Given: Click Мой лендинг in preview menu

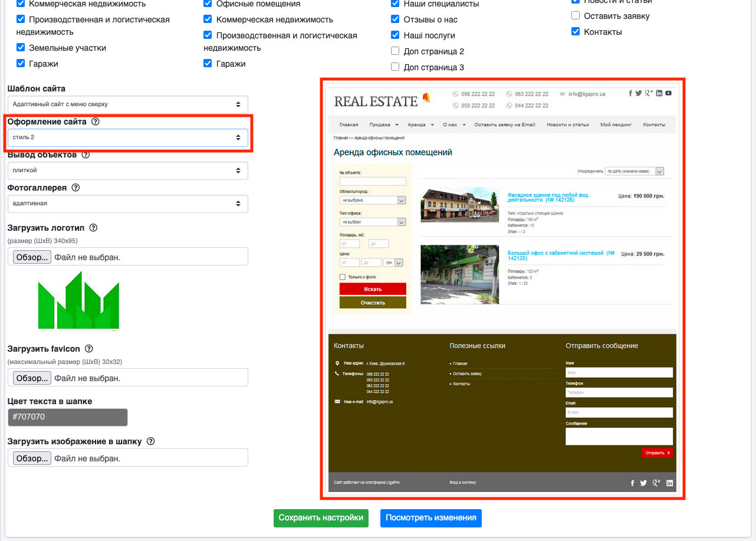Looking at the screenshot, I should pos(616,125).
